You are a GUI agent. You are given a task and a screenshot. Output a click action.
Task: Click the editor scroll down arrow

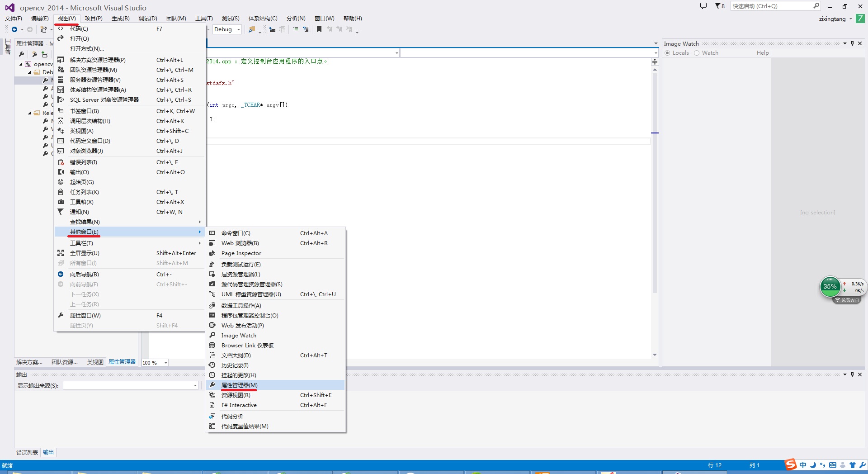[x=655, y=355]
